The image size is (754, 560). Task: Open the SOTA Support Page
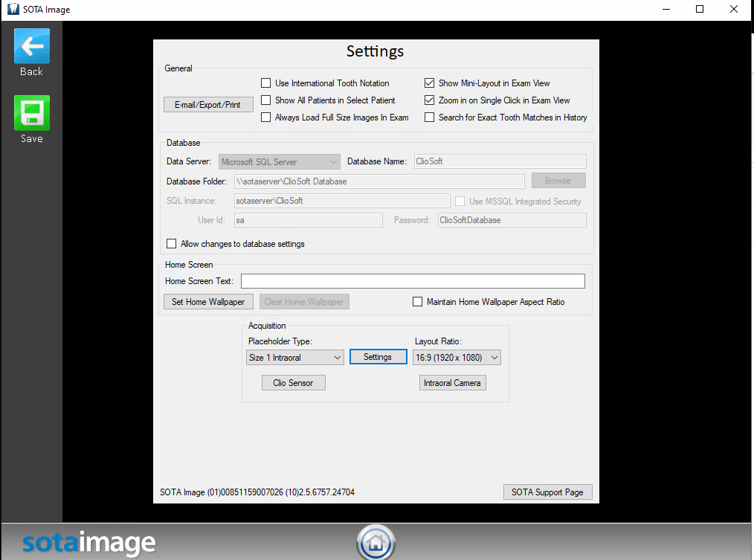548,492
